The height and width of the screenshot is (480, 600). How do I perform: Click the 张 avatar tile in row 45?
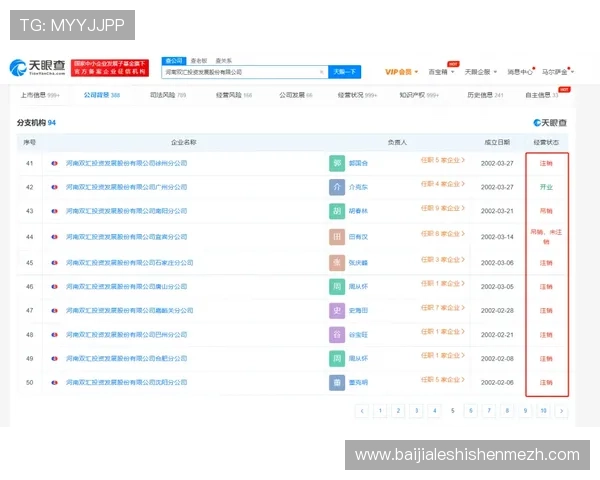[337, 263]
